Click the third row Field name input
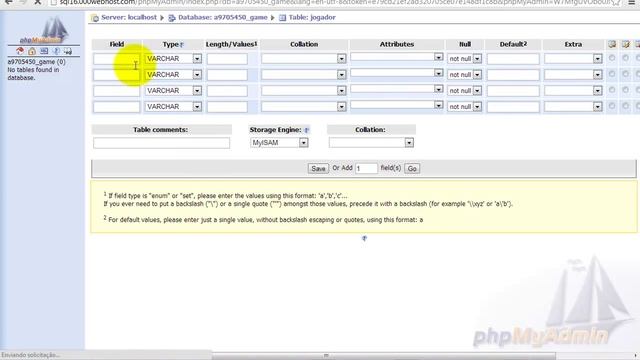 (116, 91)
